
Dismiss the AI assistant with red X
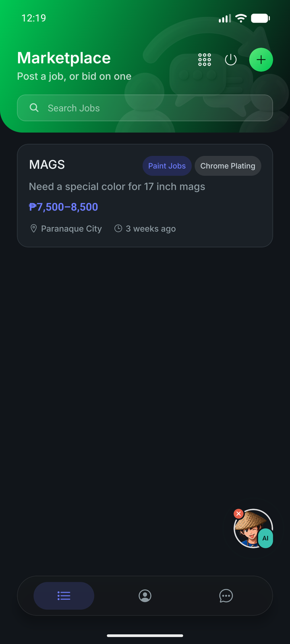[x=238, y=514]
